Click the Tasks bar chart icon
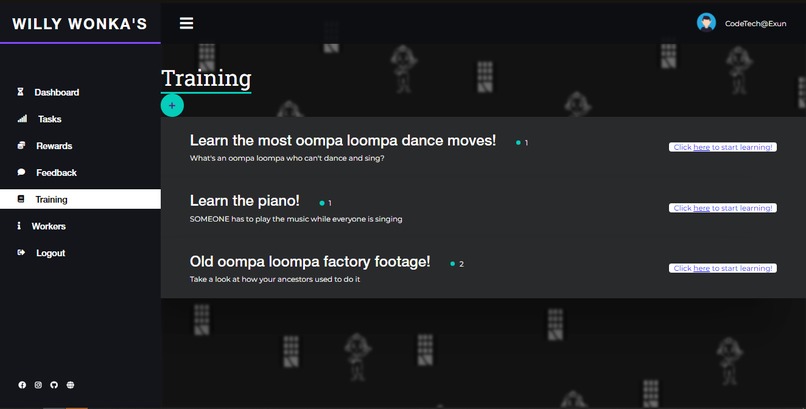Image resolution: width=806 pixels, height=409 pixels. (22, 119)
